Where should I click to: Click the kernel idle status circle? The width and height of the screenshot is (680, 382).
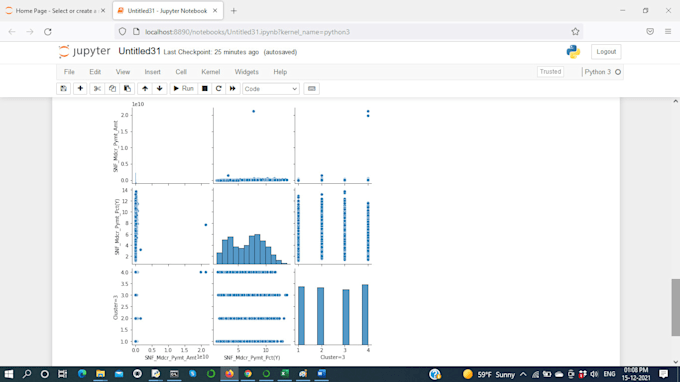point(618,72)
